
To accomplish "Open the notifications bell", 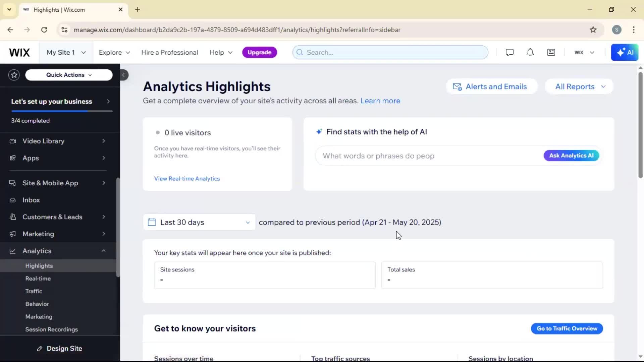I will pyautogui.click(x=530, y=52).
